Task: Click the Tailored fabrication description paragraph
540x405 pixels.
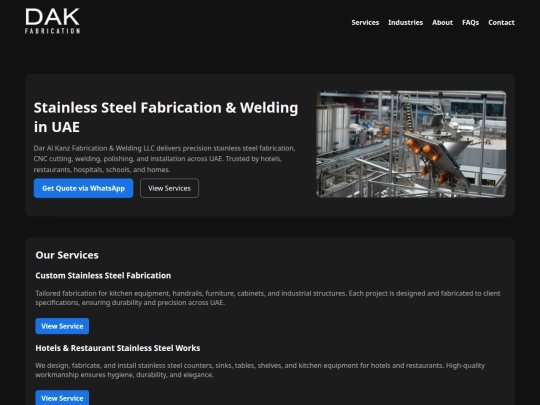Action: tap(268, 298)
